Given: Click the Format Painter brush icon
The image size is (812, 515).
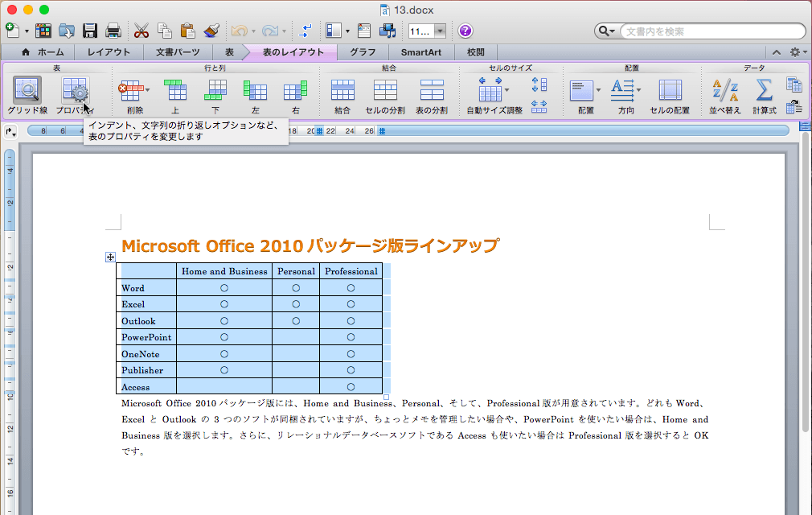Looking at the screenshot, I should tap(211, 31).
